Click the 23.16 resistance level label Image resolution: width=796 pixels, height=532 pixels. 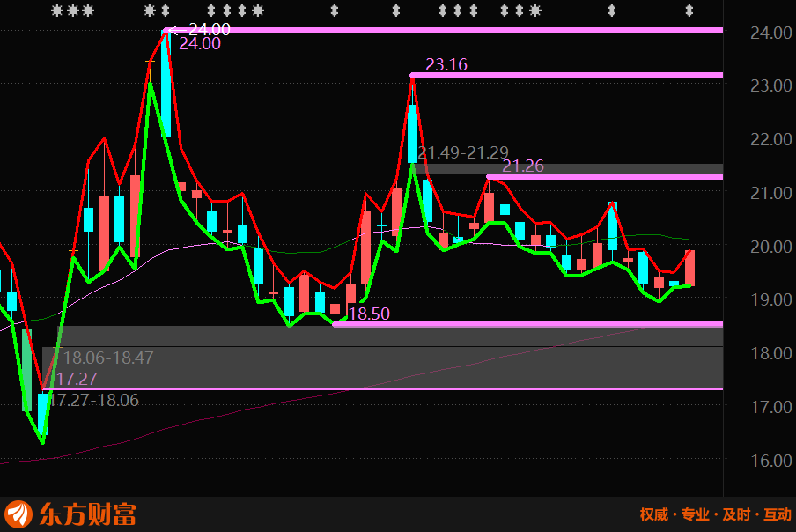(x=446, y=64)
